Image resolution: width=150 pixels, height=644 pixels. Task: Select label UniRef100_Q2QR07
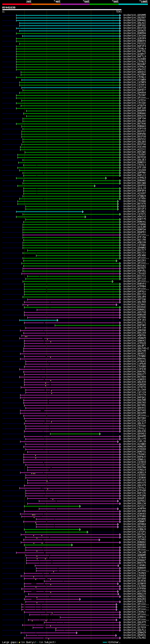click(x=135, y=54)
